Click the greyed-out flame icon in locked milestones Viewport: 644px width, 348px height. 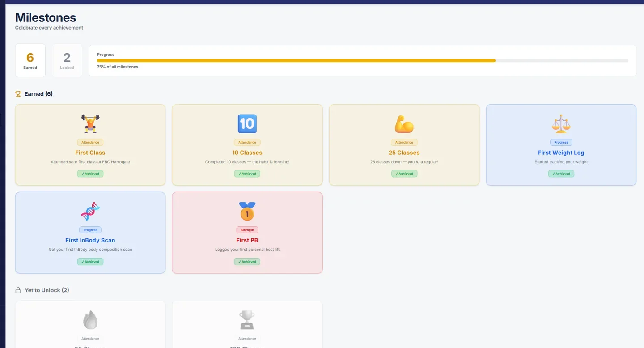(x=90, y=320)
